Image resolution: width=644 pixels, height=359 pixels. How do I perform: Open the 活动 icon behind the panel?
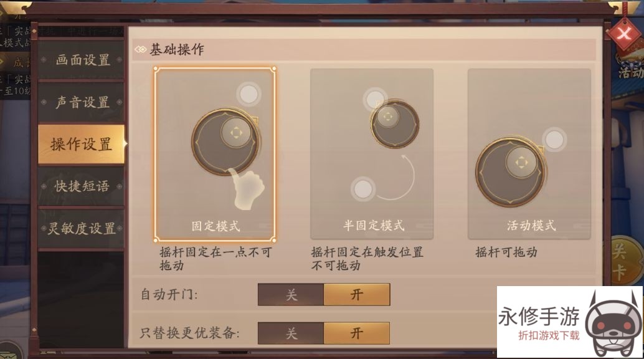point(630,66)
